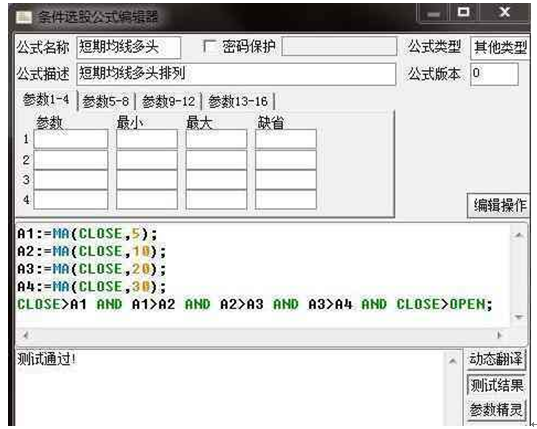The width and height of the screenshot is (537, 429).
Task: Click the row 4 最小 field
Action: pos(147,200)
